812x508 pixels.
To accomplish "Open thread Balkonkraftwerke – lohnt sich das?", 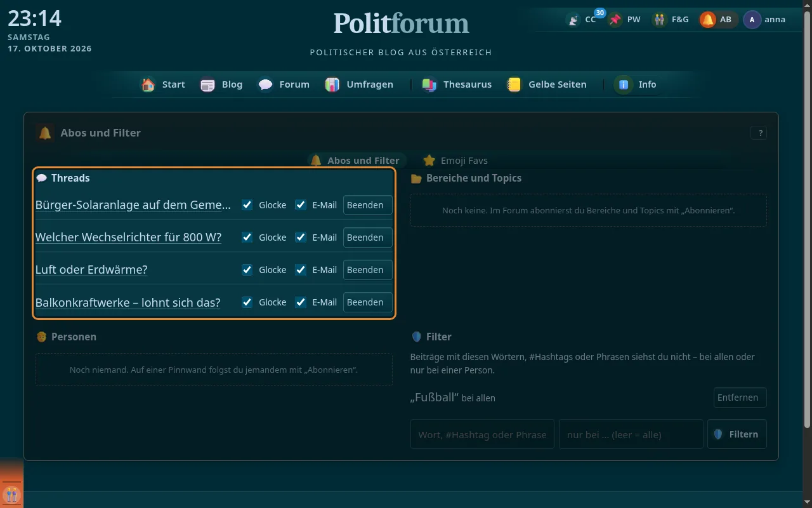I will click(128, 302).
